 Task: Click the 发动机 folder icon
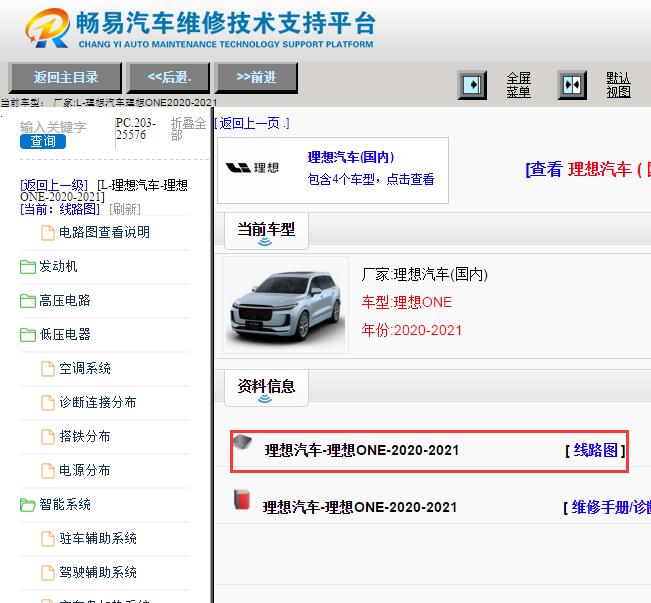pyautogui.click(x=27, y=267)
